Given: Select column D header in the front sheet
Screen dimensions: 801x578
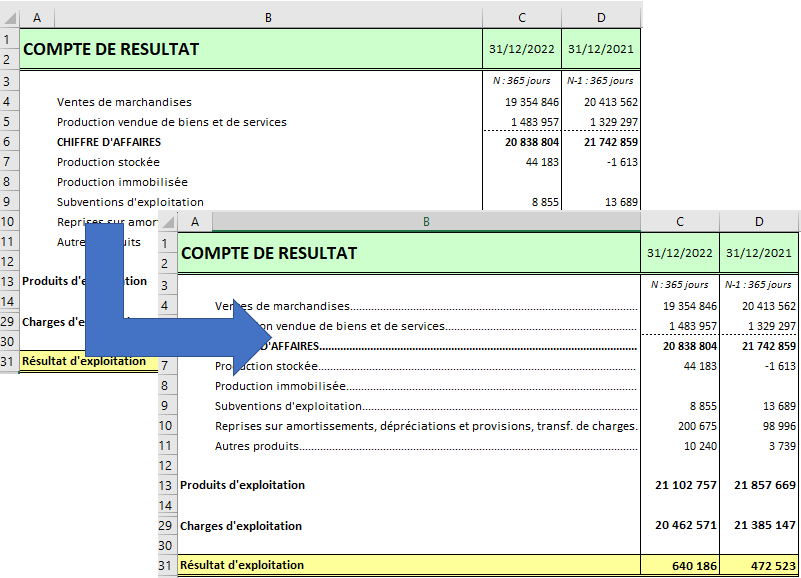Looking at the screenshot, I should coord(759,222).
